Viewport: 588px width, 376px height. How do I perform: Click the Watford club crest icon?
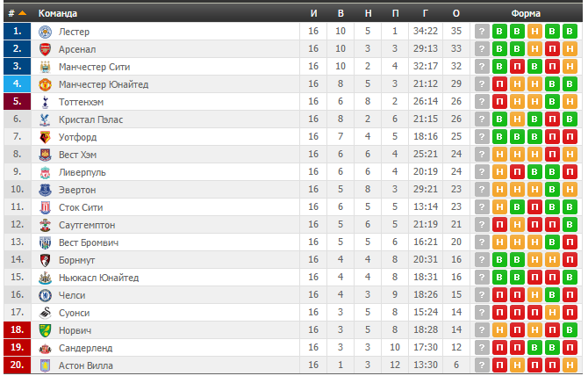(x=44, y=137)
